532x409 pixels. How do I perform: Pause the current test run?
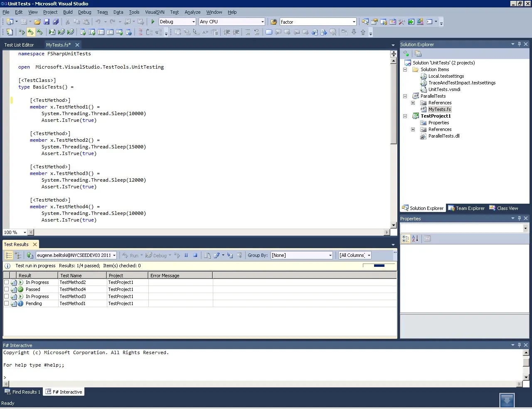(186, 255)
